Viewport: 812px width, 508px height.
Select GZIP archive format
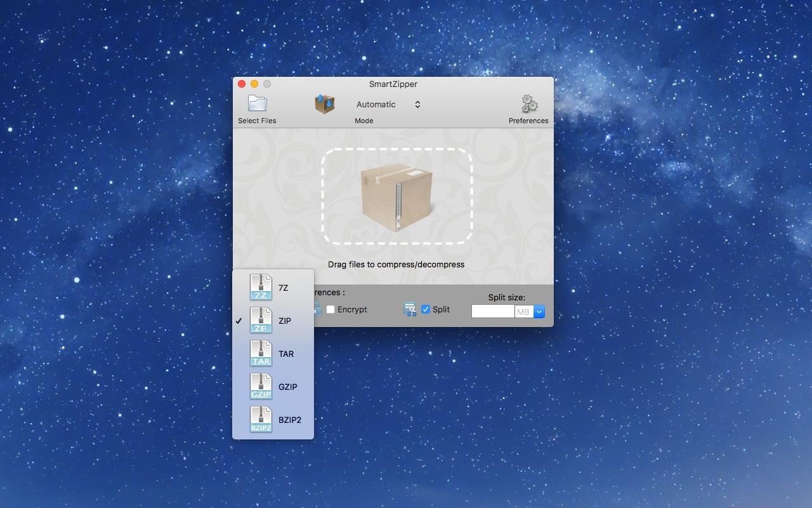click(273, 387)
